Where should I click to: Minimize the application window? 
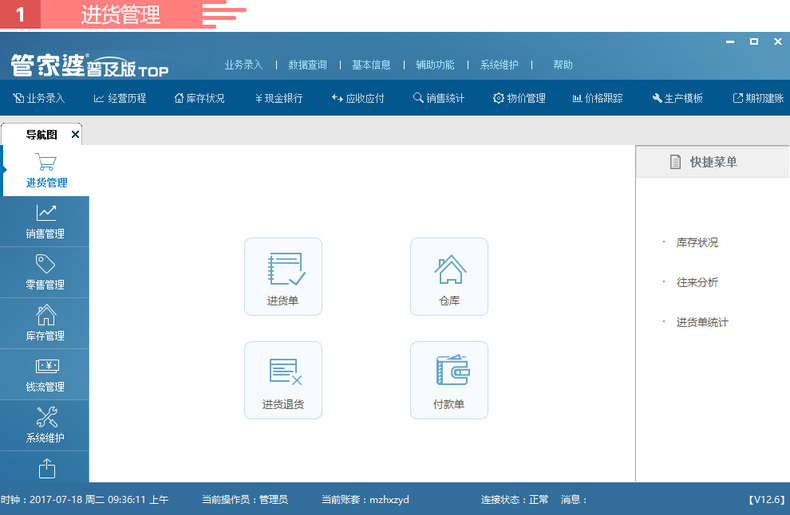[x=730, y=42]
